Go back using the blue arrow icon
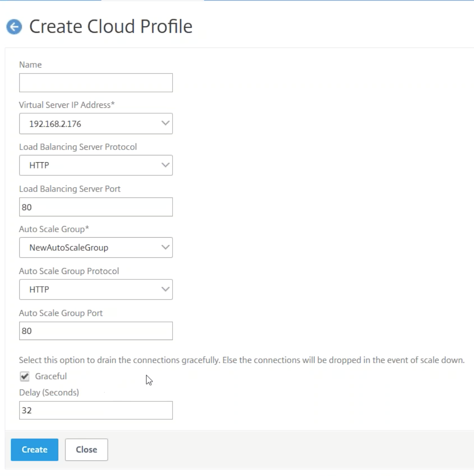Screen dimensions: 474x476 click(14, 27)
